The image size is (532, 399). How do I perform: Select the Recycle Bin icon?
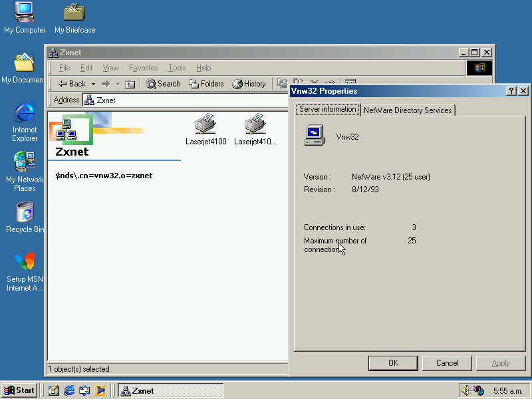click(x=25, y=217)
